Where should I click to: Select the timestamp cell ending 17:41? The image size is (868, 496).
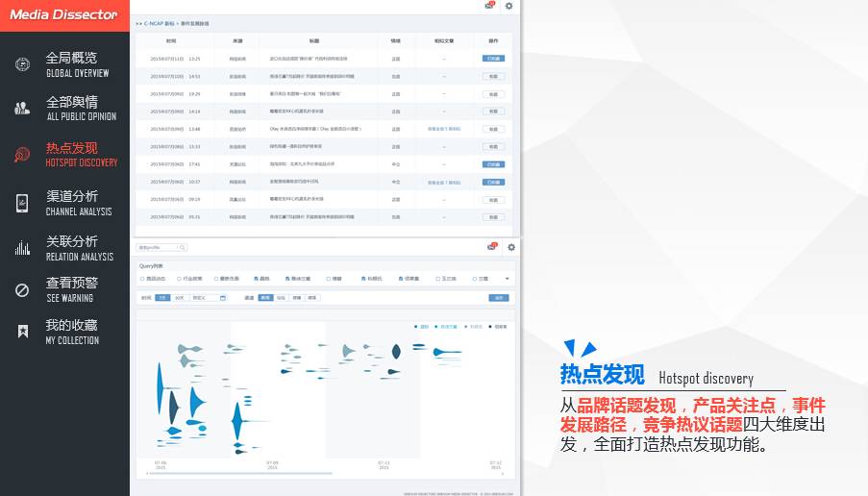(x=175, y=164)
